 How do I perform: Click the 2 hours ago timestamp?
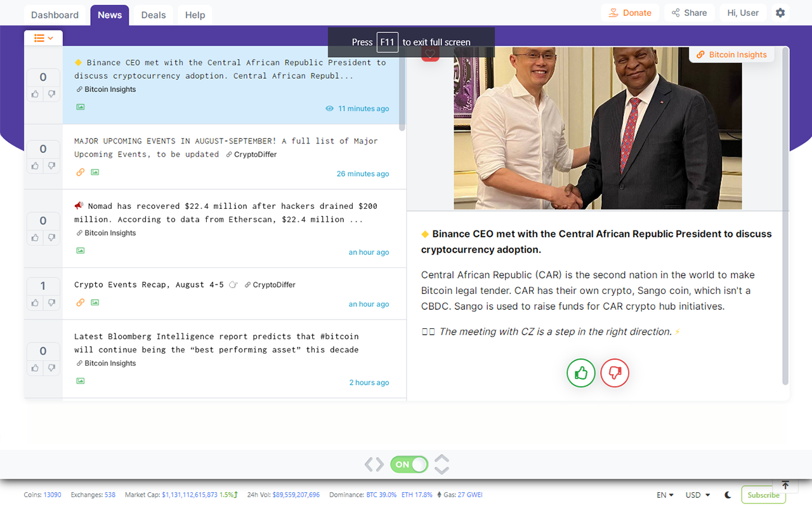click(369, 382)
